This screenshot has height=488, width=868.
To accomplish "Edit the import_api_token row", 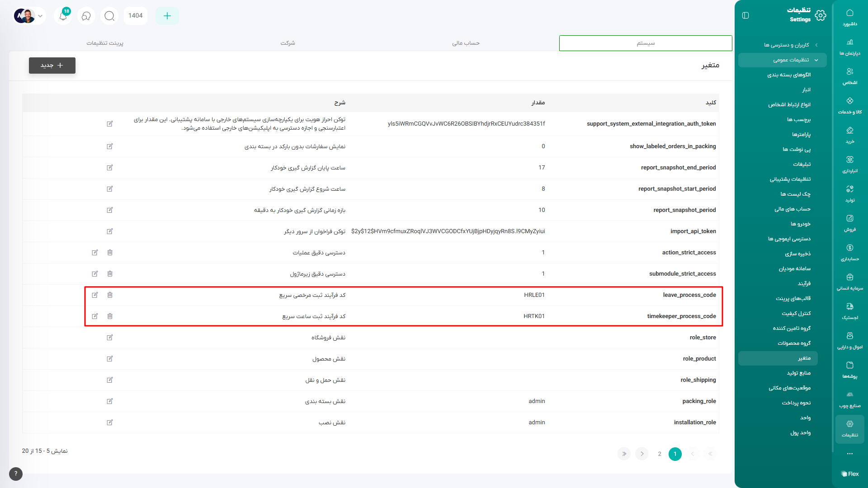I will click(110, 231).
